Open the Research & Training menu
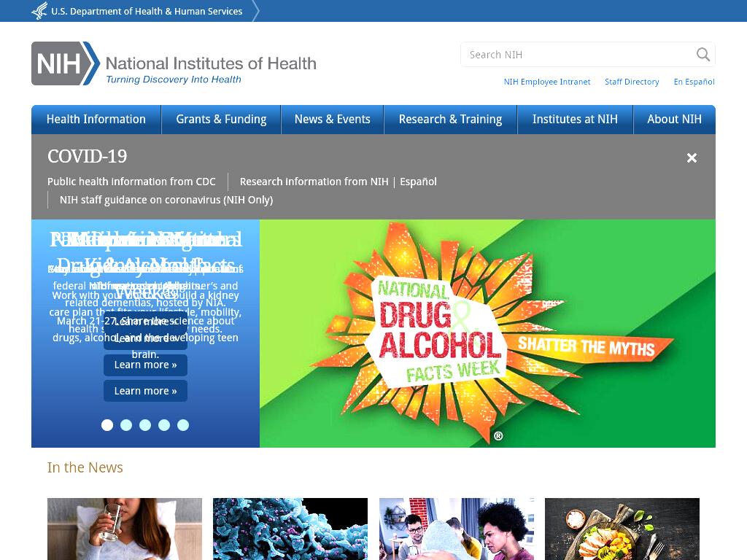 coord(451,120)
